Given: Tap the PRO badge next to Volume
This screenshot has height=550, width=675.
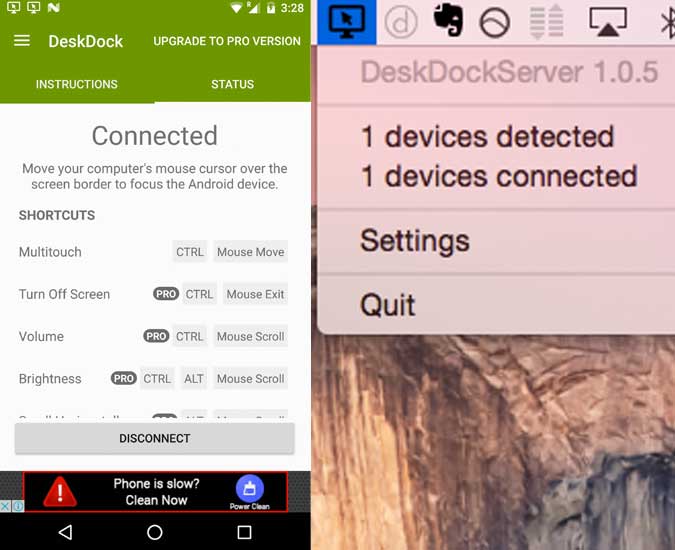Looking at the screenshot, I should pos(156,336).
